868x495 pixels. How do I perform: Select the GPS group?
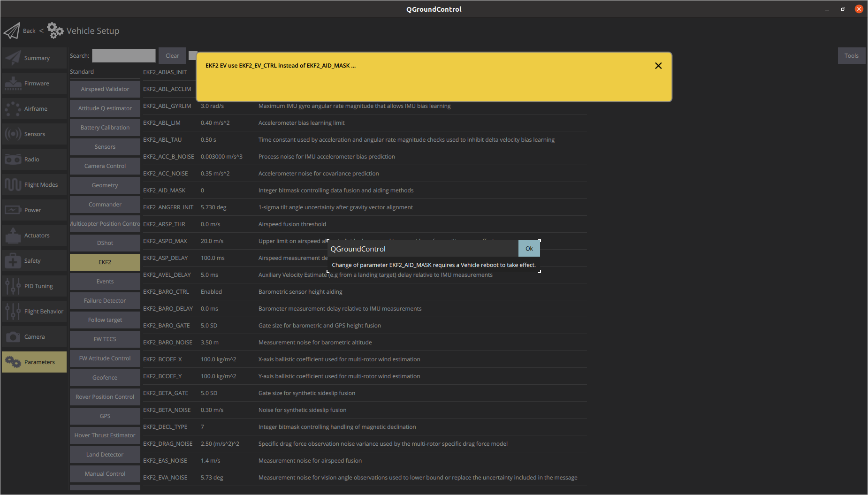pos(105,416)
